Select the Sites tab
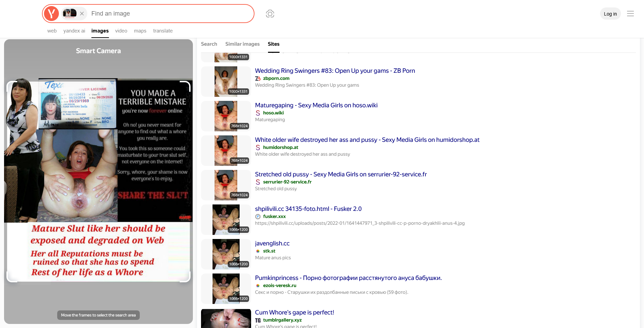Image resolution: width=644 pixels, height=328 pixels. 273,44
